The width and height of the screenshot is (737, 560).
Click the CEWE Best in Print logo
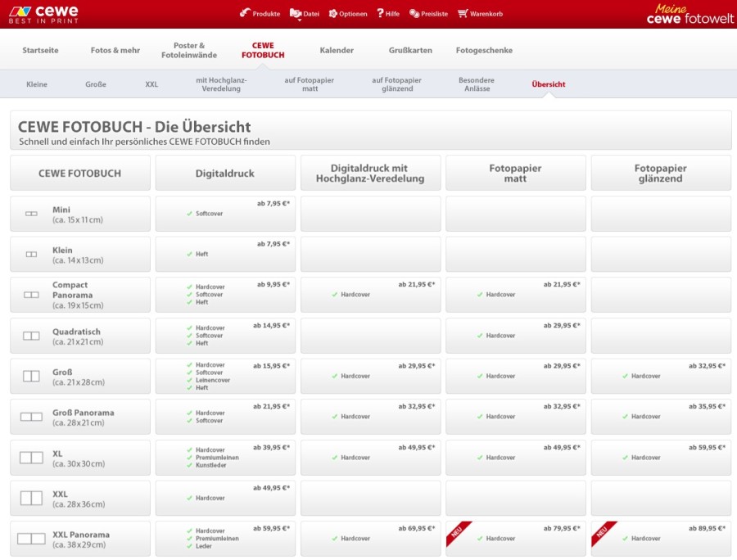coord(44,14)
